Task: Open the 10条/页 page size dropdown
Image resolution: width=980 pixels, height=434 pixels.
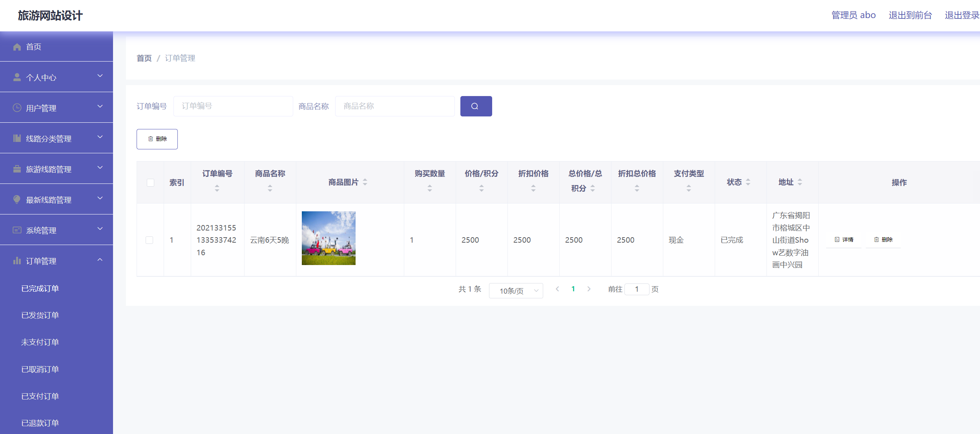Action: 516,291
